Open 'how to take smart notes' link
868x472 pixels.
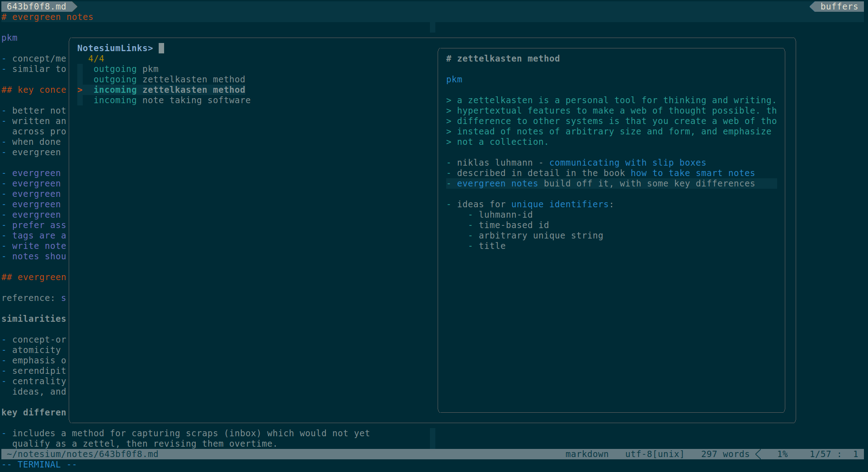(x=693, y=173)
